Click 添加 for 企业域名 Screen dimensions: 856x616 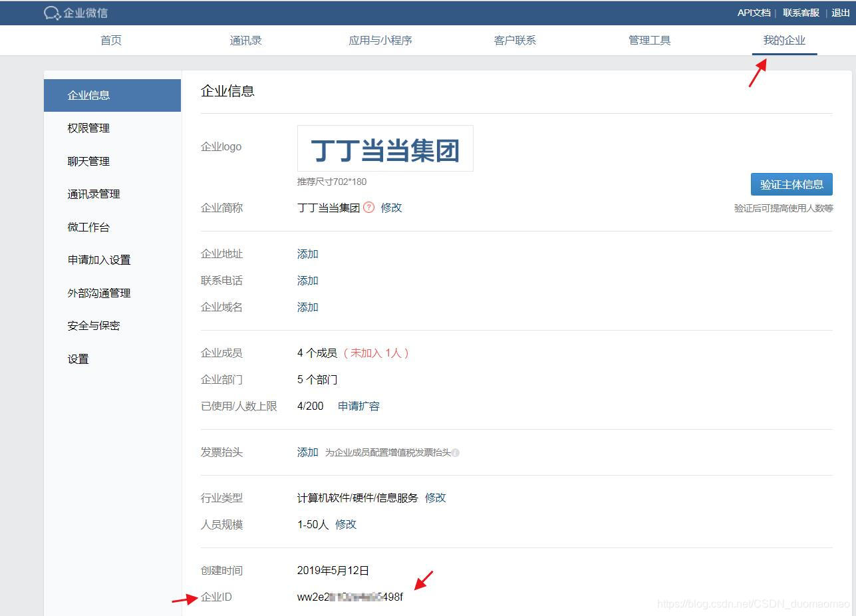pos(308,307)
